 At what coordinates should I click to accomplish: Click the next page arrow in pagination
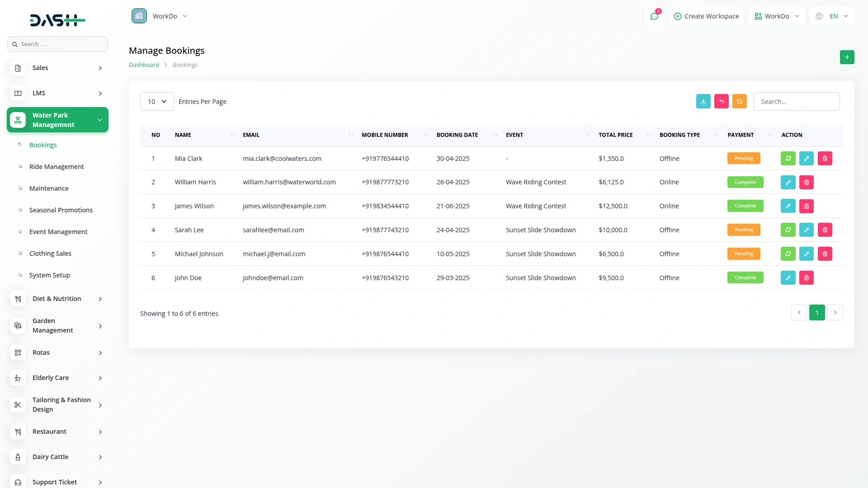[835, 313]
